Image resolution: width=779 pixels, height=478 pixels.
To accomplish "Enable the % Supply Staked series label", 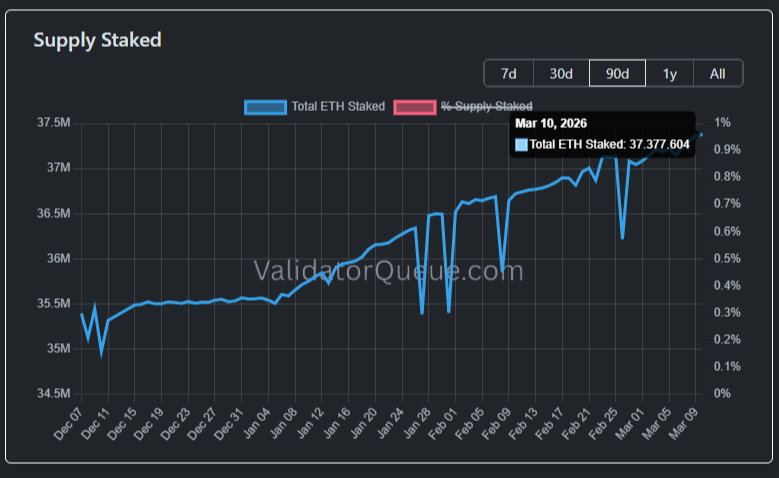I will pyautogui.click(x=486, y=106).
